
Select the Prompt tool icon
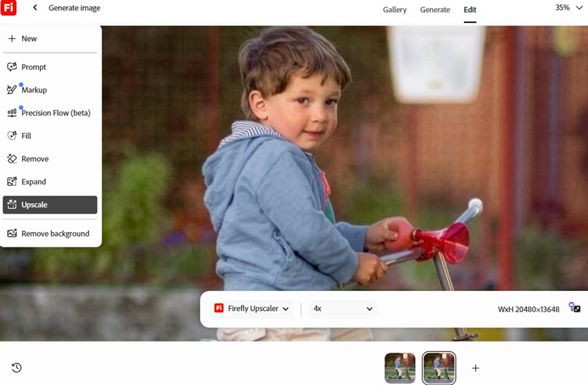(12, 66)
